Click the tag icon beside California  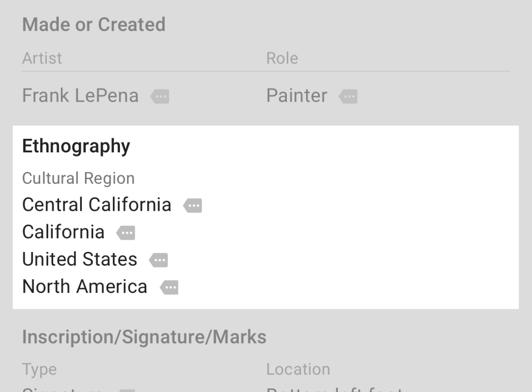[x=125, y=232]
